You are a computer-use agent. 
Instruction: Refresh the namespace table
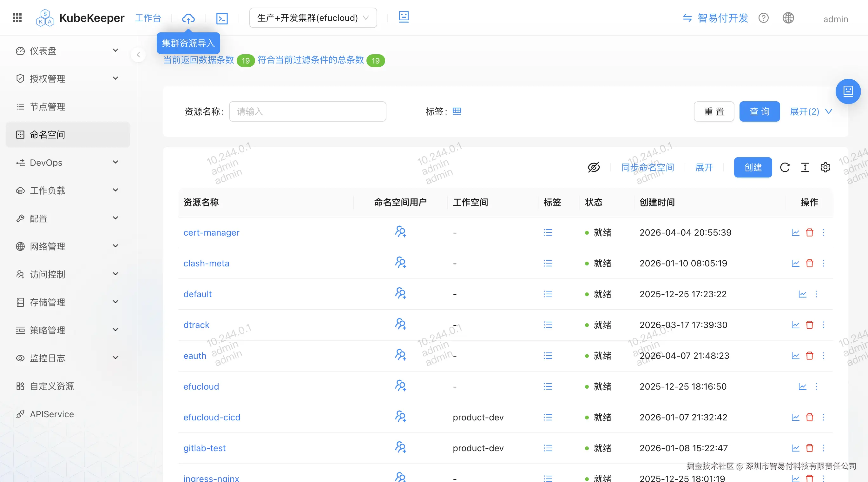tap(785, 167)
